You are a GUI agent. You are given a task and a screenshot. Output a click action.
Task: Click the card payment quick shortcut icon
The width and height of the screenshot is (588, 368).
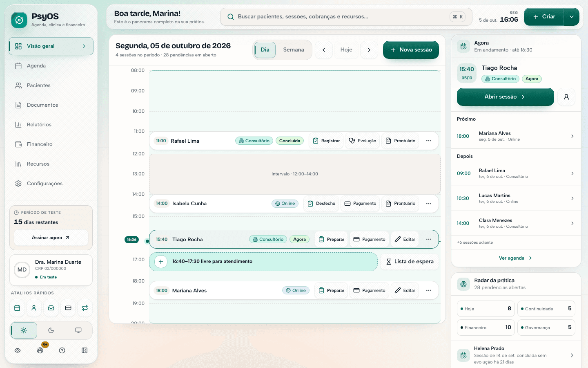68,308
